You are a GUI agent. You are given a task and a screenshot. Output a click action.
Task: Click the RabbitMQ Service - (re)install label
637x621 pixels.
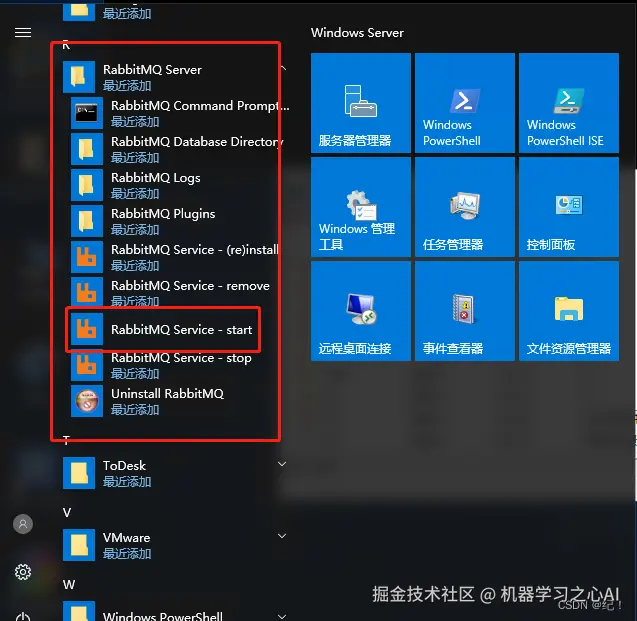195,249
